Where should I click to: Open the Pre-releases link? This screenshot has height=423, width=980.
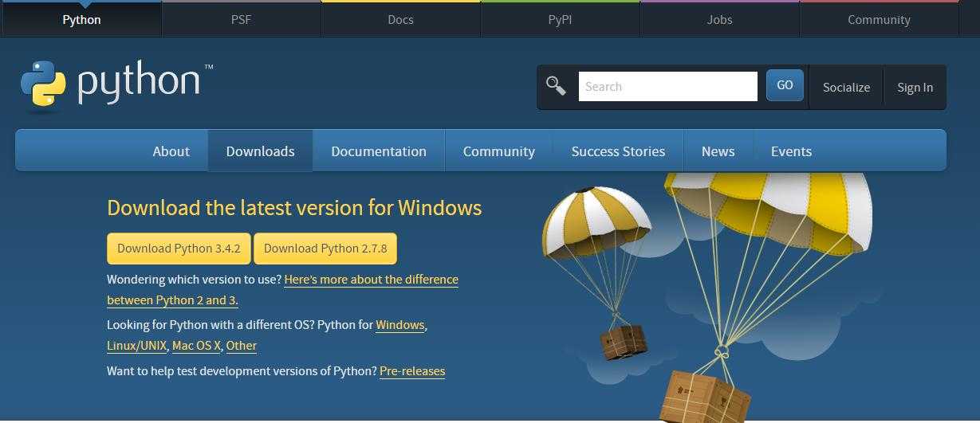tap(412, 371)
